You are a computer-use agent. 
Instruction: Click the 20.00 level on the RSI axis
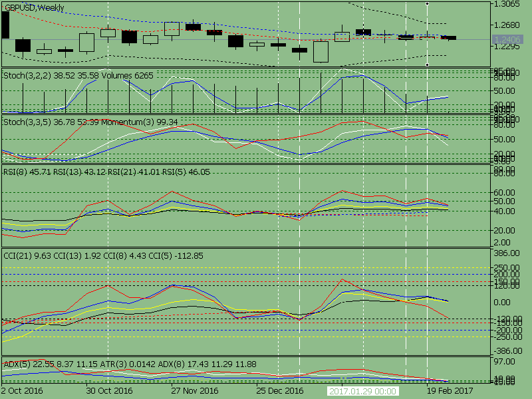(504, 230)
